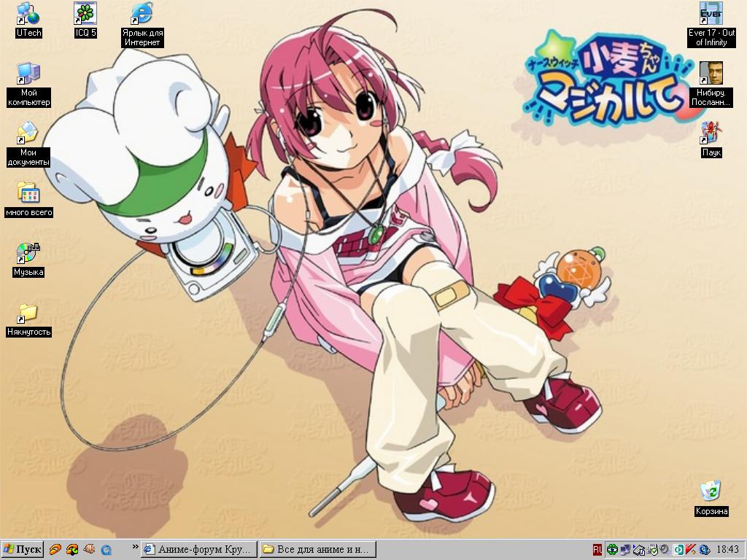Open the Kaspersky red K tray icon
The width and height of the screenshot is (747, 560).
coord(692,550)
